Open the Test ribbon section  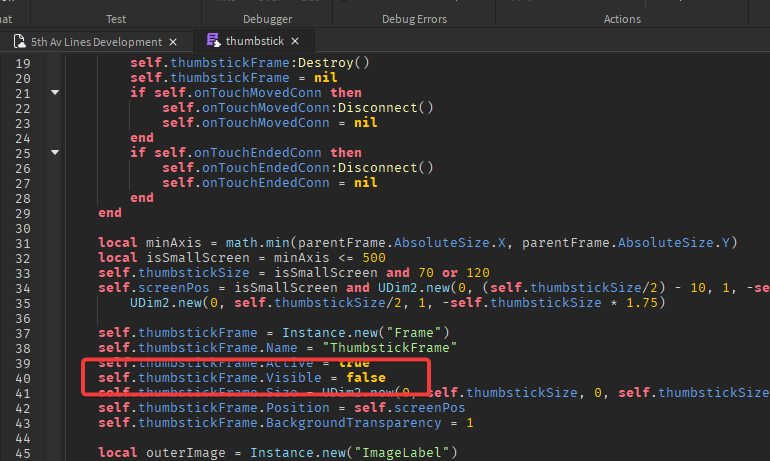(116, 19)
